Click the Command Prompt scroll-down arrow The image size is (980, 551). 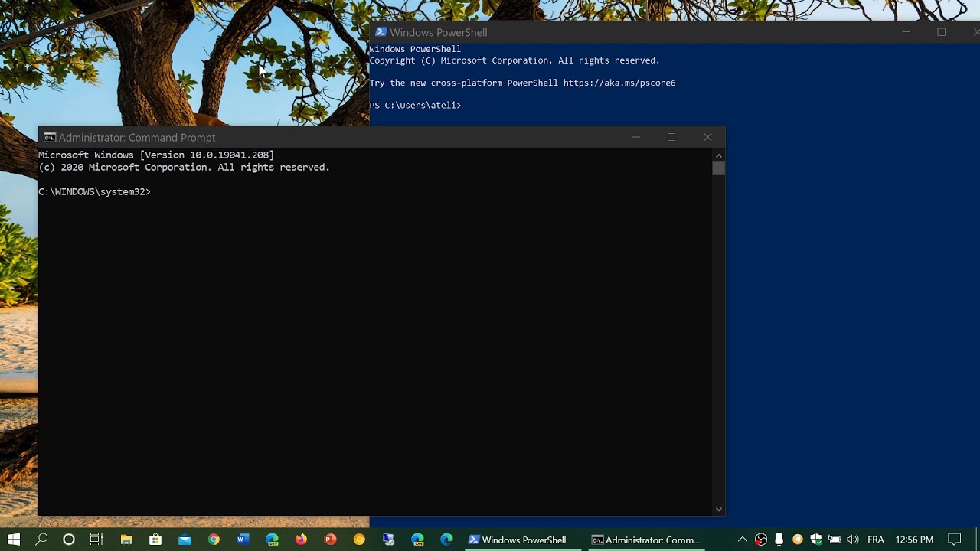[718, 509]
